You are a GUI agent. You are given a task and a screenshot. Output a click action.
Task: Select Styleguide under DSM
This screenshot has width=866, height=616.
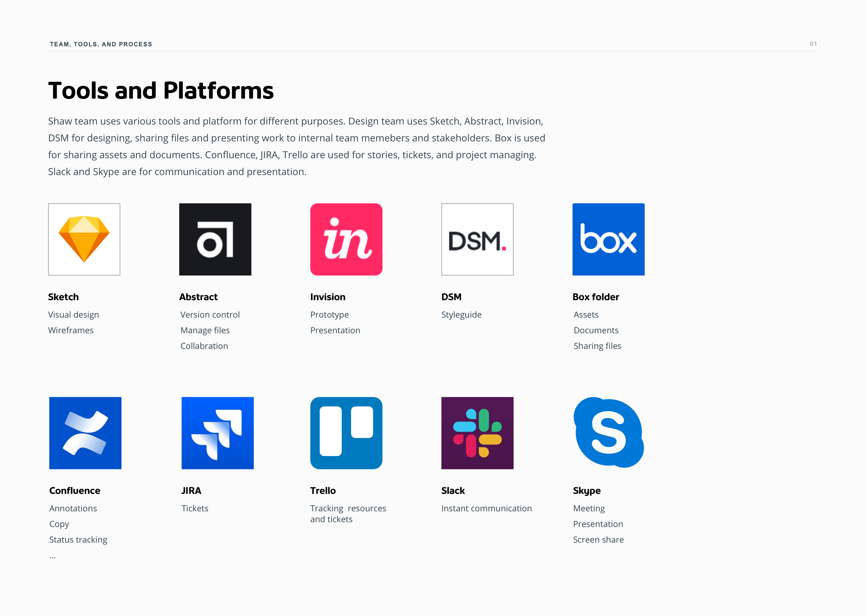pyautogui.click(x=462, y=315)
